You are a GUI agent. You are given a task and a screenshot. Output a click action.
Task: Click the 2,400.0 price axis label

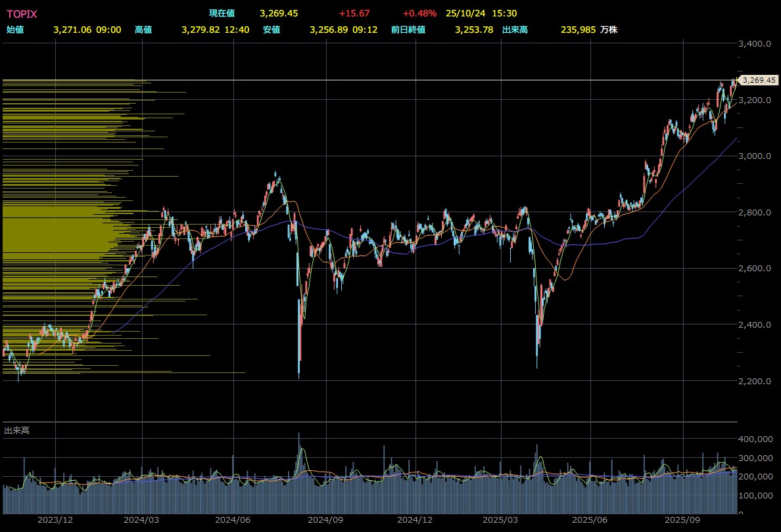[x=754, y=325]
